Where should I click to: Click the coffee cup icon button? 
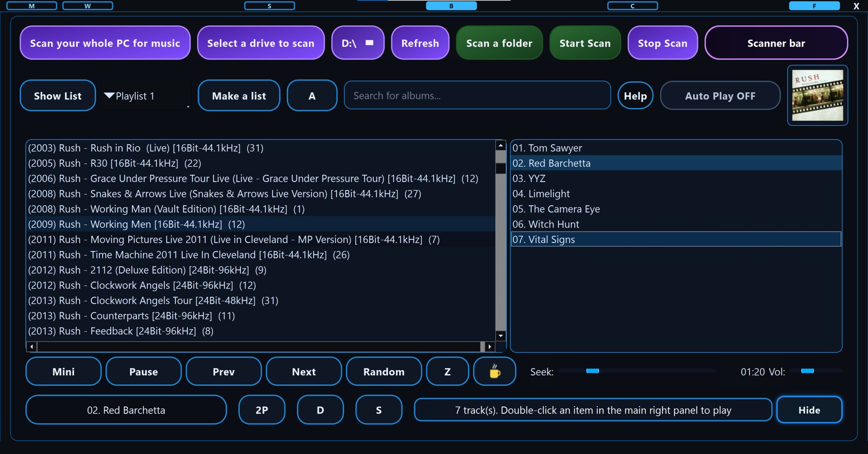(x=495, y=371)
